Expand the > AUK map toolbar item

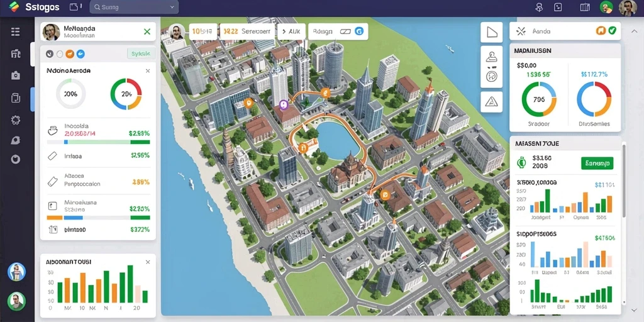[x=292, y=31]
